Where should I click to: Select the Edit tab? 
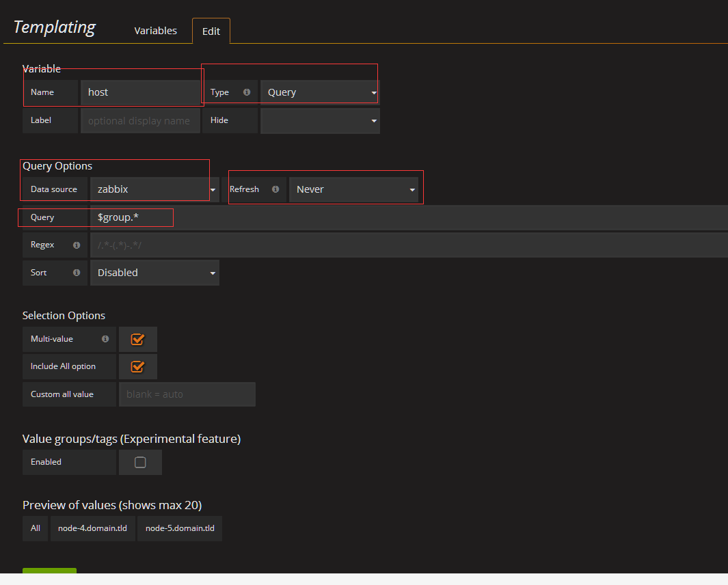pyautogui.click(x=211, y=31)
